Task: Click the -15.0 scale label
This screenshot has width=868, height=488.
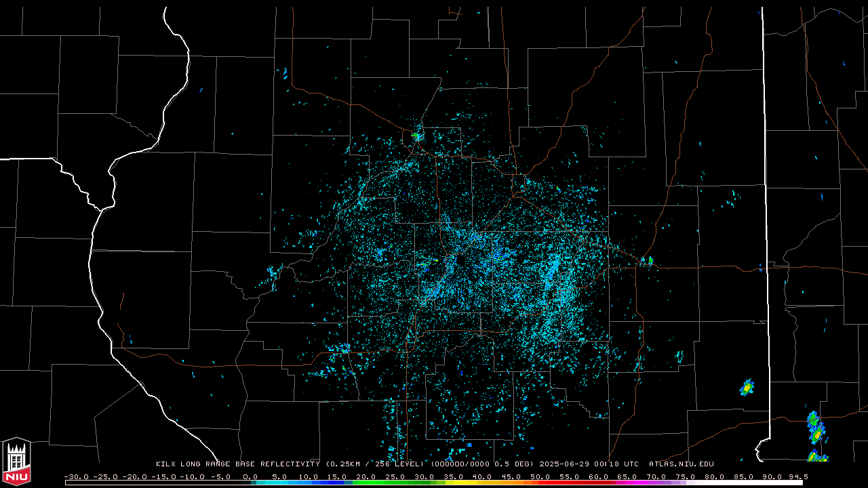Action: coord(163,477)
